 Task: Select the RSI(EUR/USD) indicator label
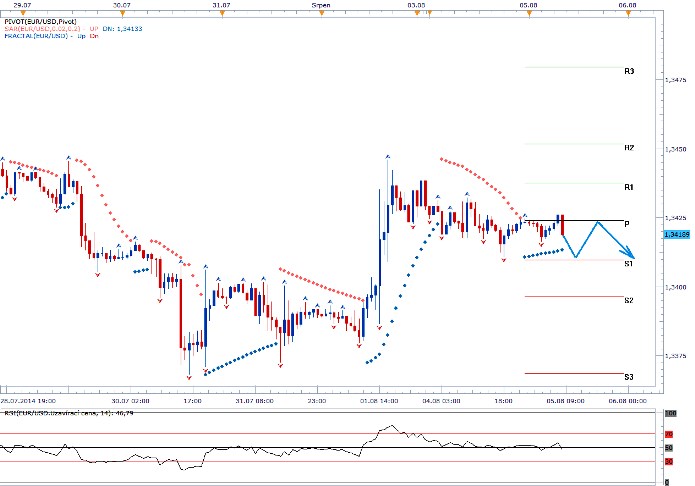tap(68, 413)
